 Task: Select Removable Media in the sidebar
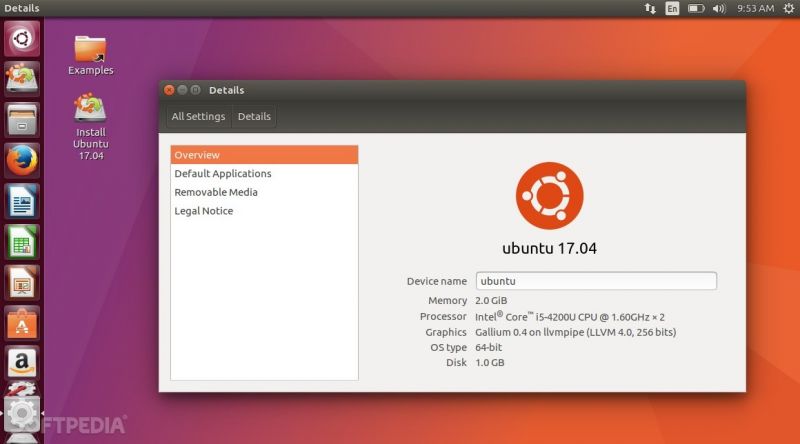[264, 192]
